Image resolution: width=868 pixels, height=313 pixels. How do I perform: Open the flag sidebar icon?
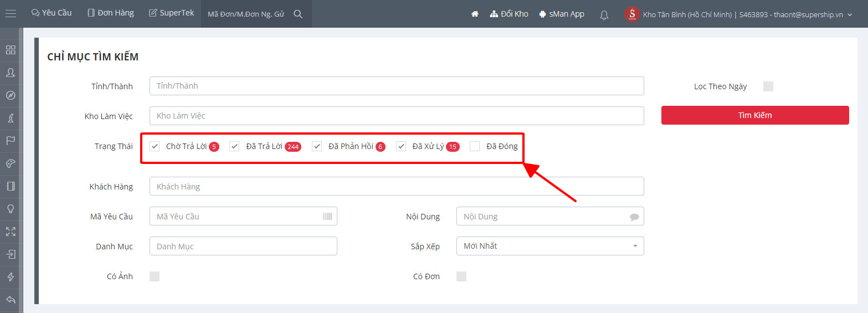tap(11, 141)
